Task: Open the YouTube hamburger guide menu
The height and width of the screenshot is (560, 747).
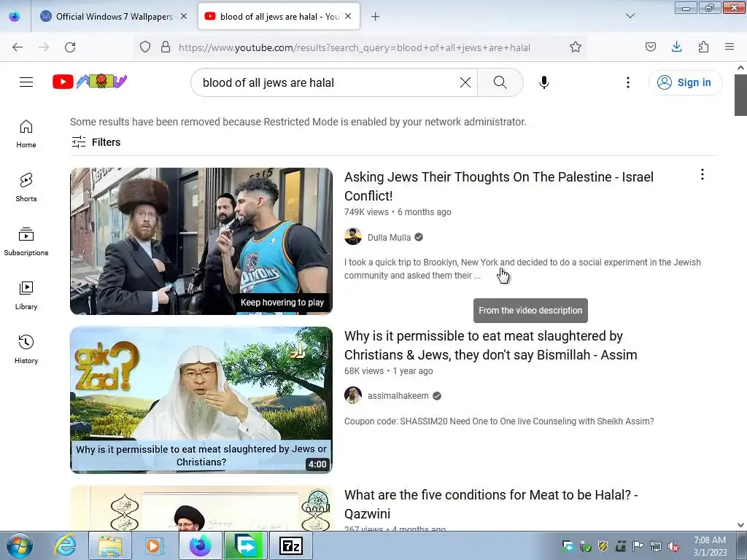Action: [x=26, y=82]
